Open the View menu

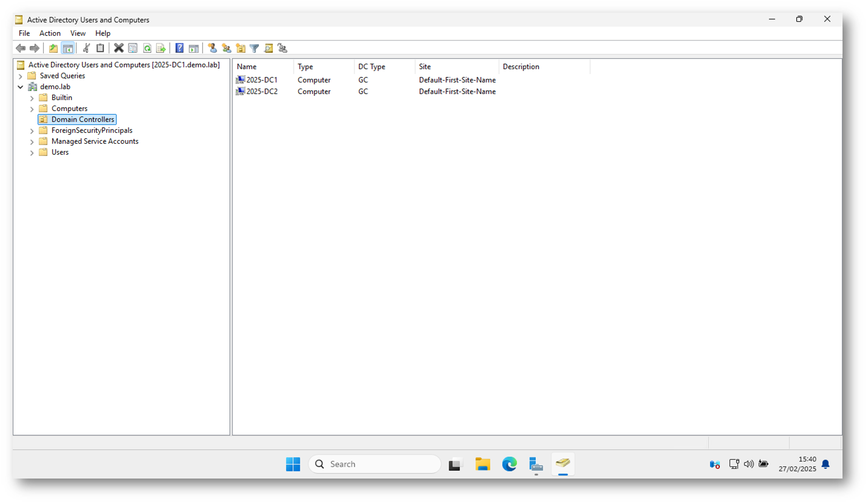(x=78, y=33)
